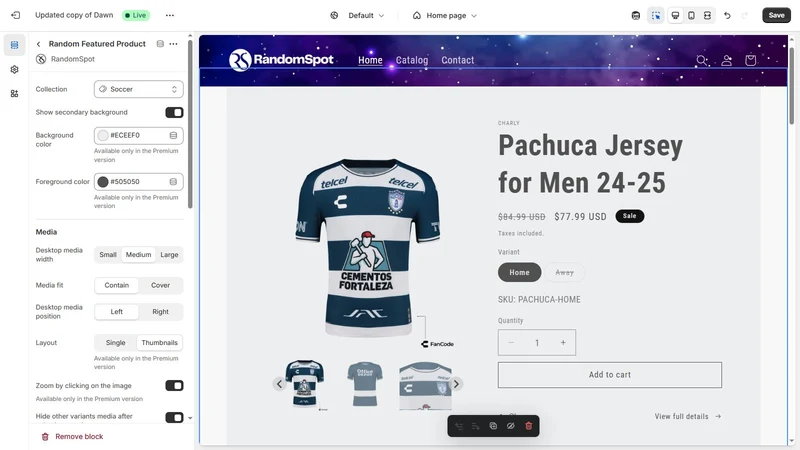Duplicate block via floating toolbar icon
This screenshot has width=800, height=450.
[x=493, y=426]
